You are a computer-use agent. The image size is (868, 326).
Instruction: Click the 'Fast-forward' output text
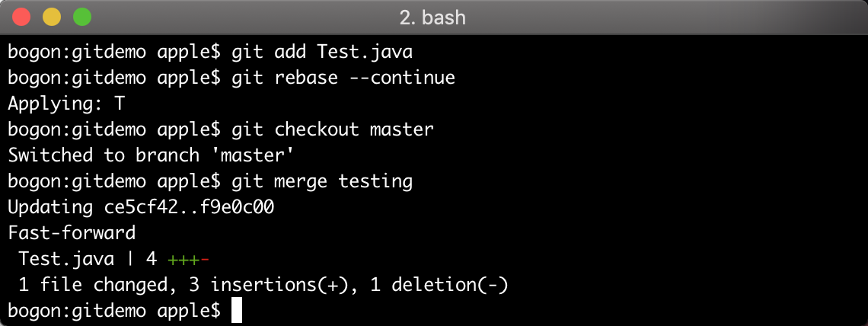(x=72, y=232)
